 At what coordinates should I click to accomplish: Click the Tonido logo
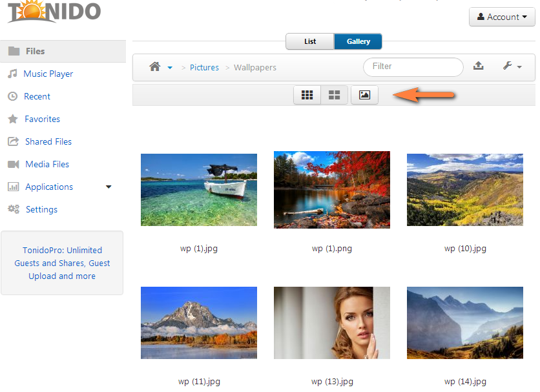54,12
